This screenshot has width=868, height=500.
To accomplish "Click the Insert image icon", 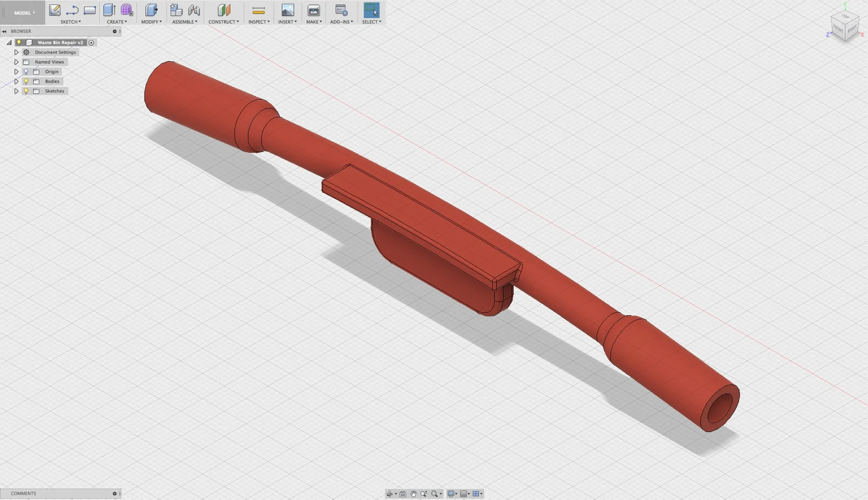I will [288, 10].
